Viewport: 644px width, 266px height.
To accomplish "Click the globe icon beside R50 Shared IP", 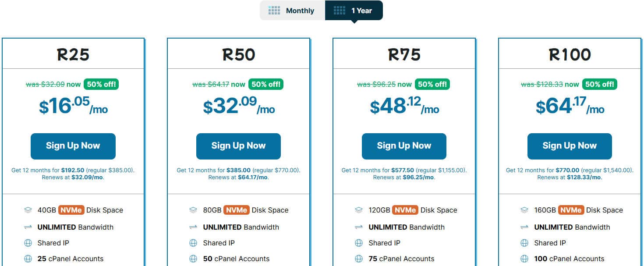I will (193, 243).
